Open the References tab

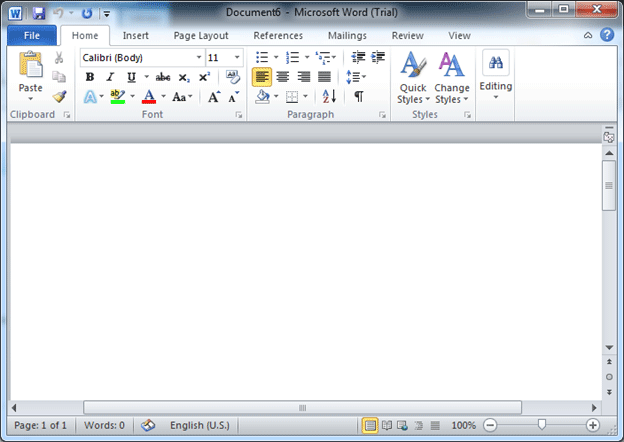[278, 35]
